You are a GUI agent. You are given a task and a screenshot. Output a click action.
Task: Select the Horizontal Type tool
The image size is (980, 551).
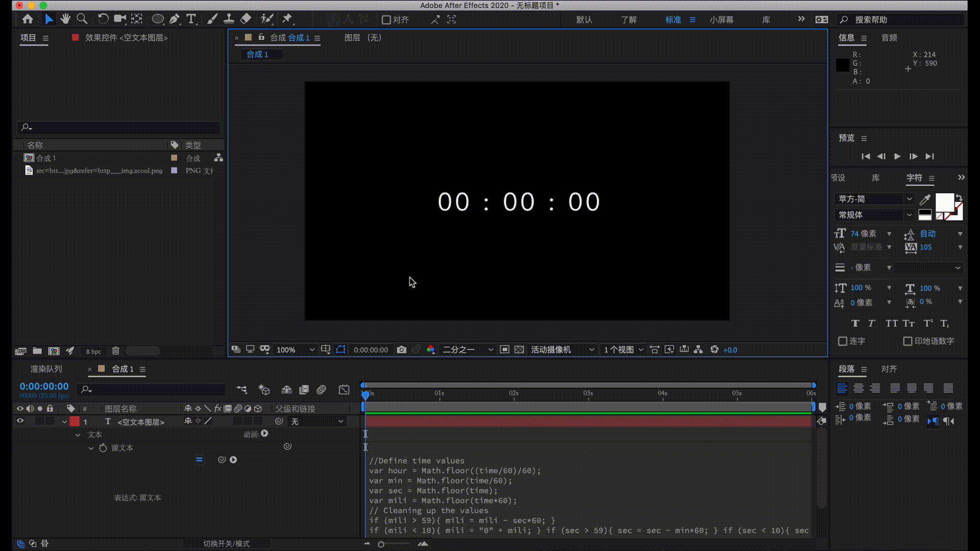pyautogui.click(x=191, y=19)
